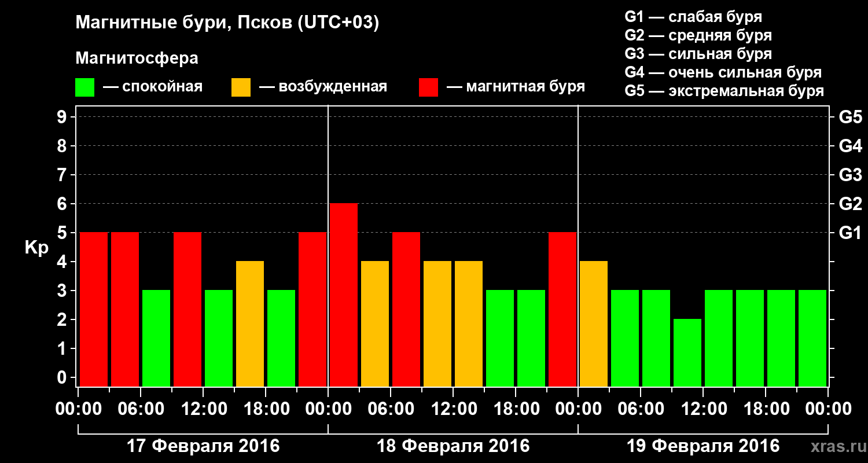
Task: Click the red 'магнитная буря' legend swatch
Action: 428,87
